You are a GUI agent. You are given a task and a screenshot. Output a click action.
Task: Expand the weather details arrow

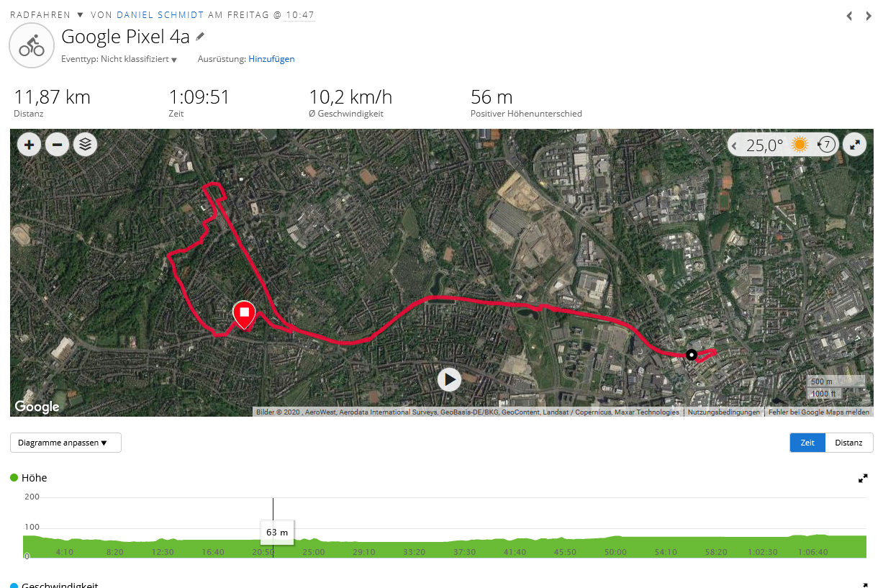pyautogui.click(x=734, y=146)
